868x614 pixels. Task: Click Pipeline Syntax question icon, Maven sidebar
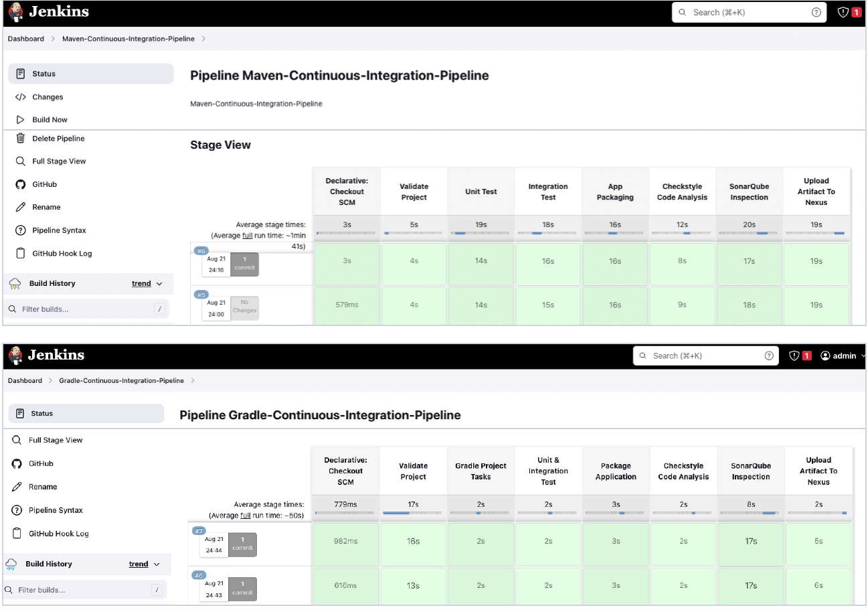[20, 230]
